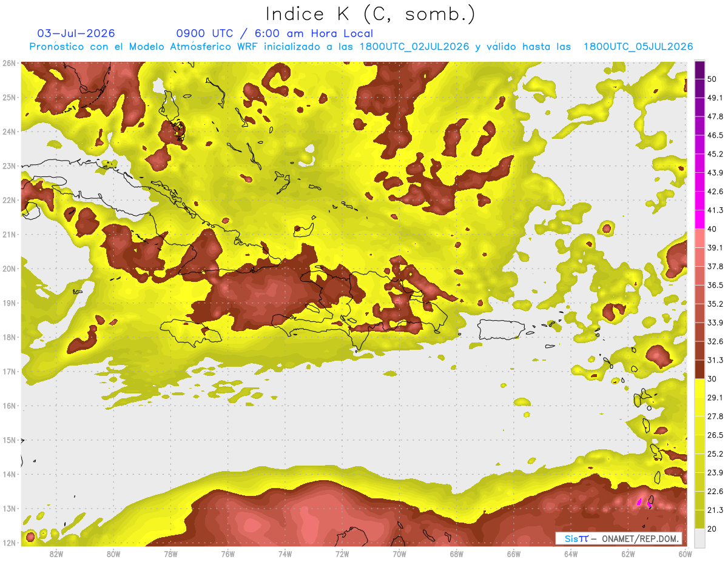728x562 pixels.
Task: Click the "78W" longitude label
Action: (x=170, y=554)
